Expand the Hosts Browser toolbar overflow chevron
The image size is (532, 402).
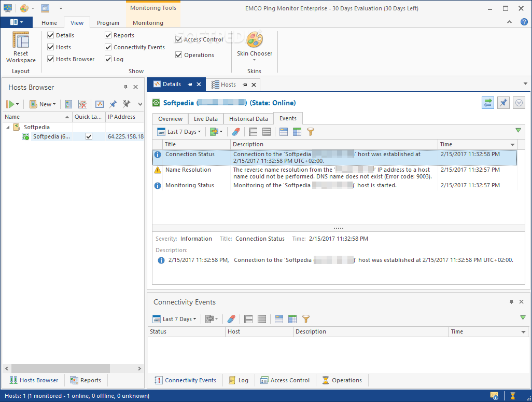(x=140, y=104)
